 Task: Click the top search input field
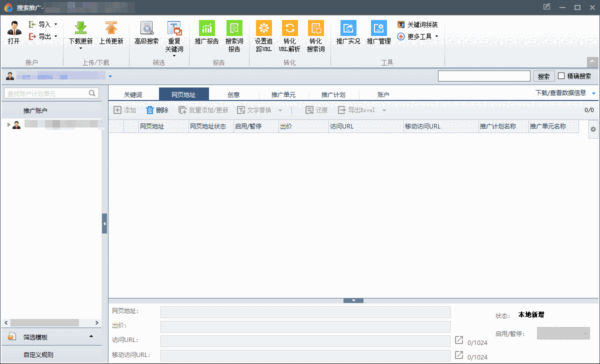point(484,75)
